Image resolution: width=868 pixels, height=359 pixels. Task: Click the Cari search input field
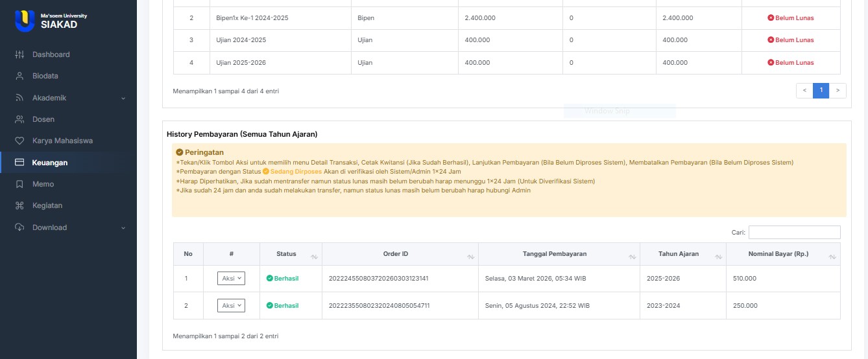[794, 232]
